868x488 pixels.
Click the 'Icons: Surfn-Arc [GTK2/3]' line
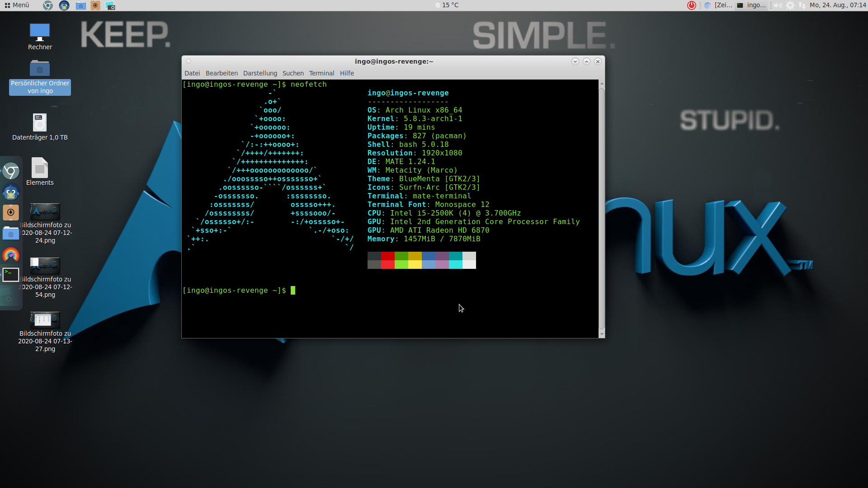pos(424,188)
